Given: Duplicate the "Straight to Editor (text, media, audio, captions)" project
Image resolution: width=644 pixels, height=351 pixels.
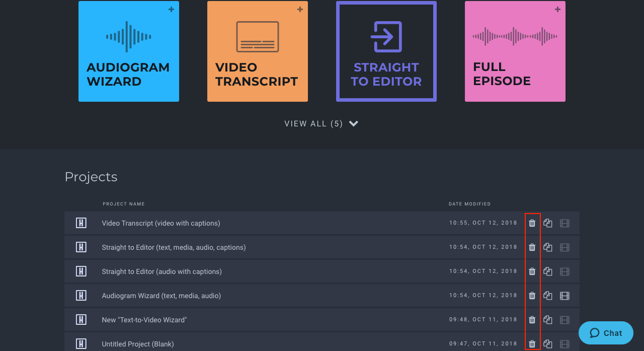Looking at the screenshot, I should 548,247.
